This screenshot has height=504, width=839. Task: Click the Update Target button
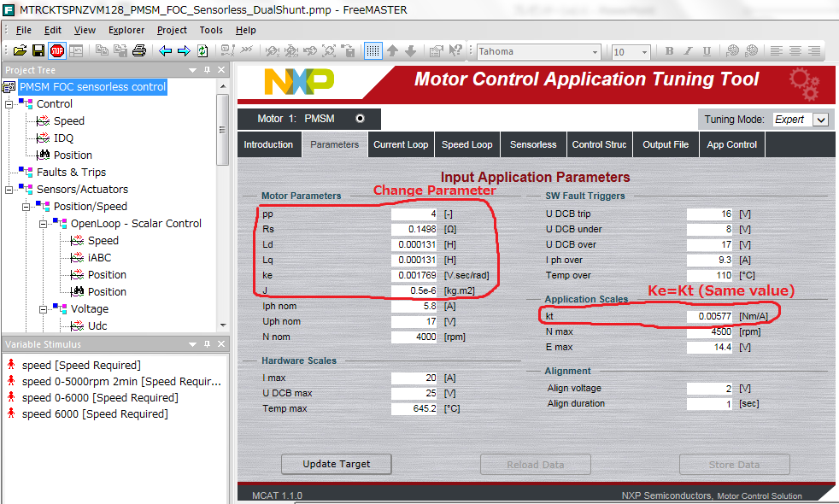coord(337,464)
